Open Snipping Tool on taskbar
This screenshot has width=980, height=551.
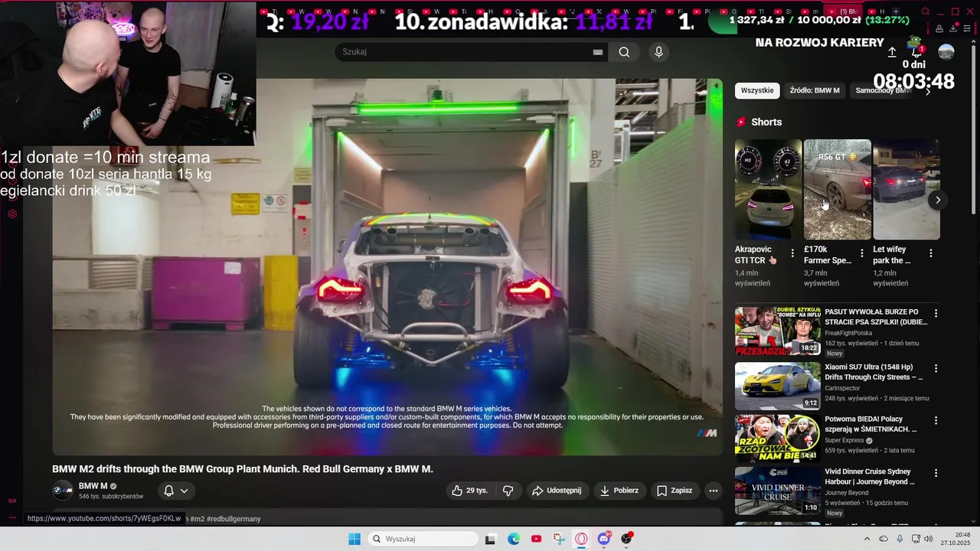pyautogui.click(x=559, y=539)
